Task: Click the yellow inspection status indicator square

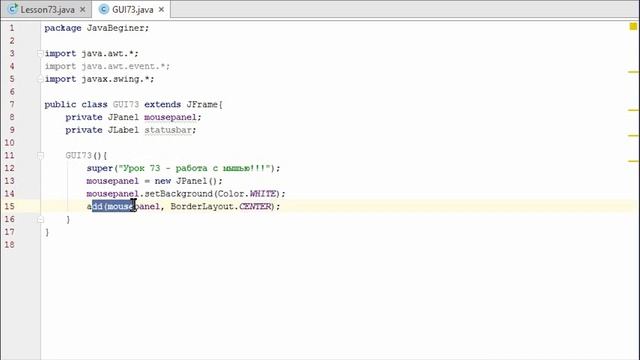Action: click(x=633, y=27)
